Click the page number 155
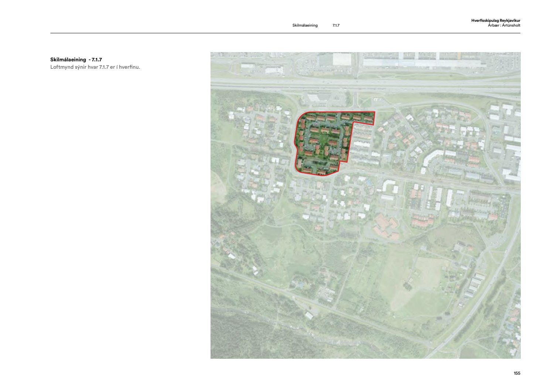The image size is (554, 392). point(517,373)
